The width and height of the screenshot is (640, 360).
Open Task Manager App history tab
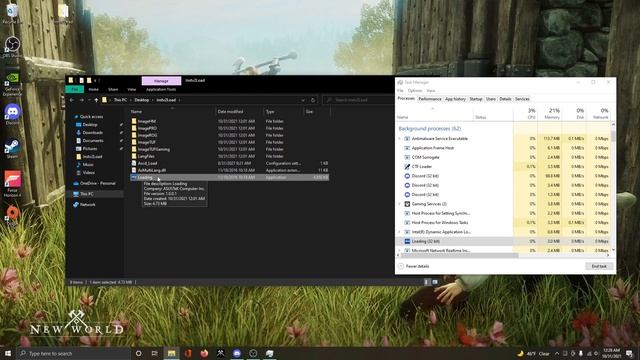click(x=455, y=99)
